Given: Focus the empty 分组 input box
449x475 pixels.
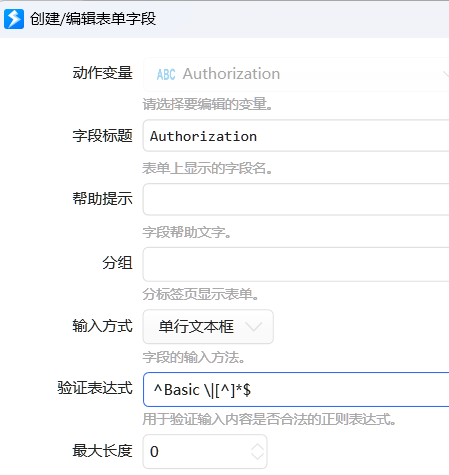Looking at the screenshot, I should (296, 264).
